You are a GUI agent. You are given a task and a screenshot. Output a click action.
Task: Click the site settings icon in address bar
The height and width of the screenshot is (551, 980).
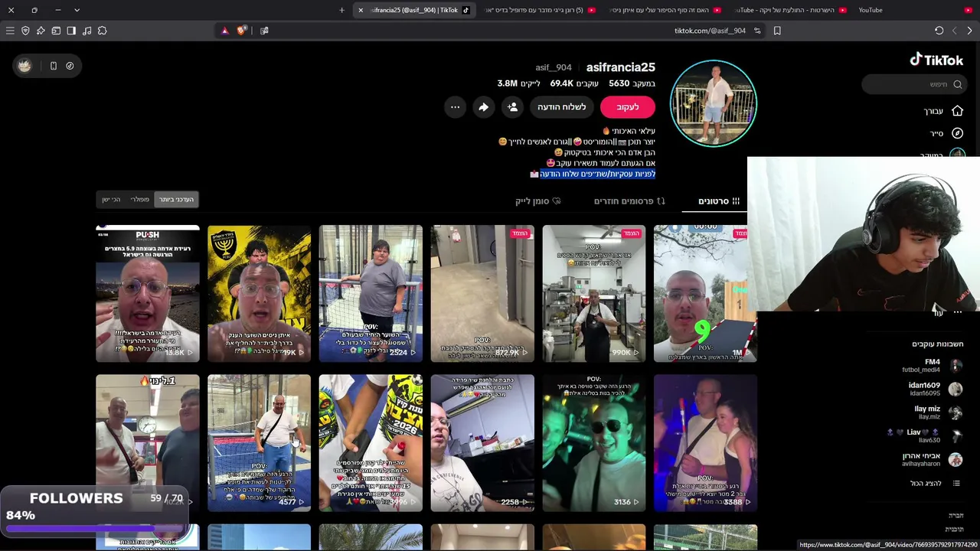tap(757, 31)
